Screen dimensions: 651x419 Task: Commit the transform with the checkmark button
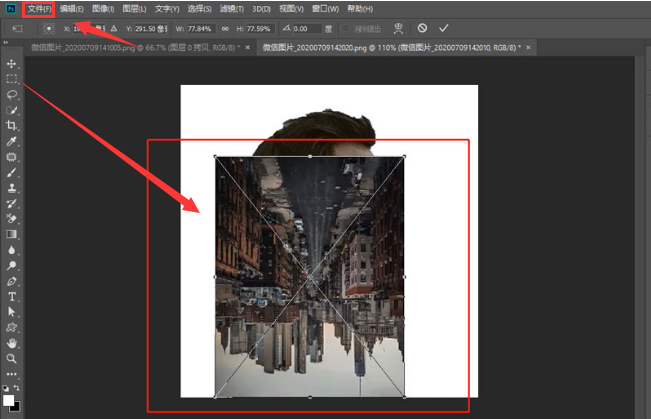[443, 28]
